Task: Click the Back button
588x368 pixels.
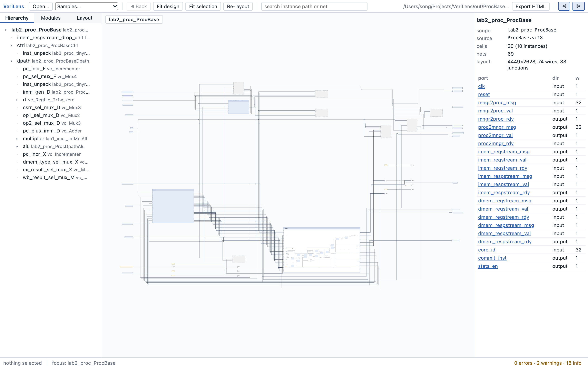Action: 138,6
